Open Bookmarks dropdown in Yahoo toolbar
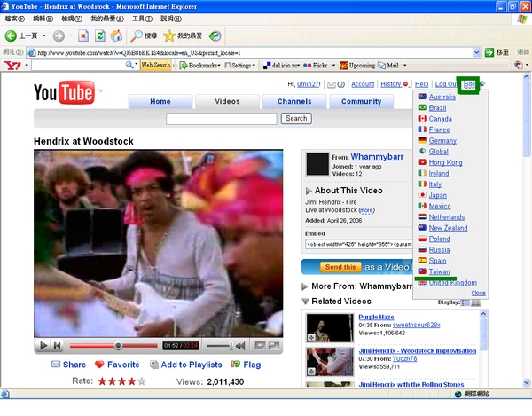 tap(200, 65)
